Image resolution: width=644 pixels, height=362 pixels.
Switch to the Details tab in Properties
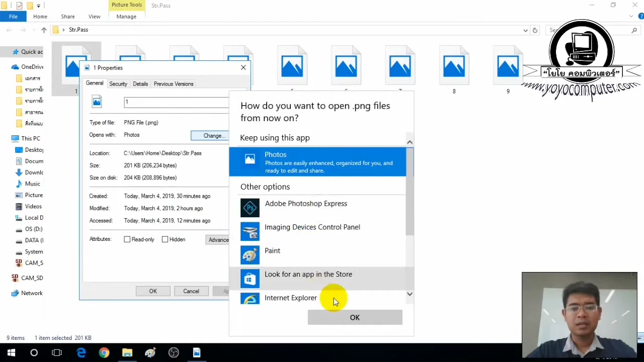pyautogui.click(x=140, y=83)
